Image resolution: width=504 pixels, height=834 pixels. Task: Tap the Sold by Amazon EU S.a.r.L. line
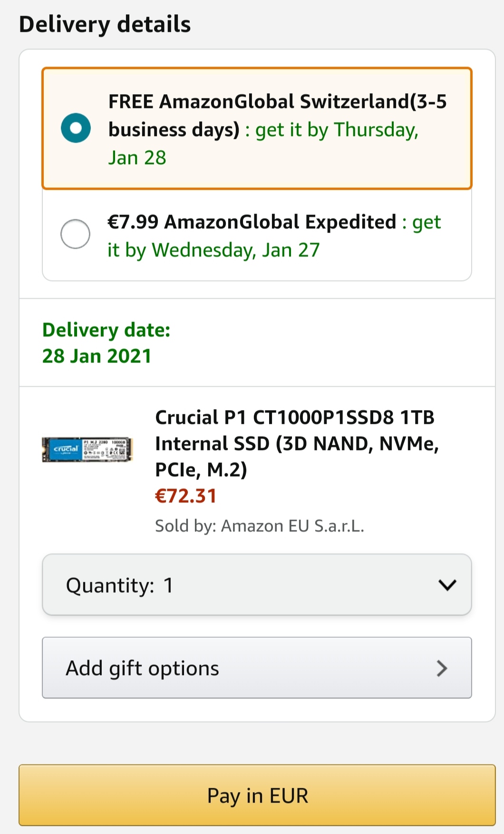point(259,526)
